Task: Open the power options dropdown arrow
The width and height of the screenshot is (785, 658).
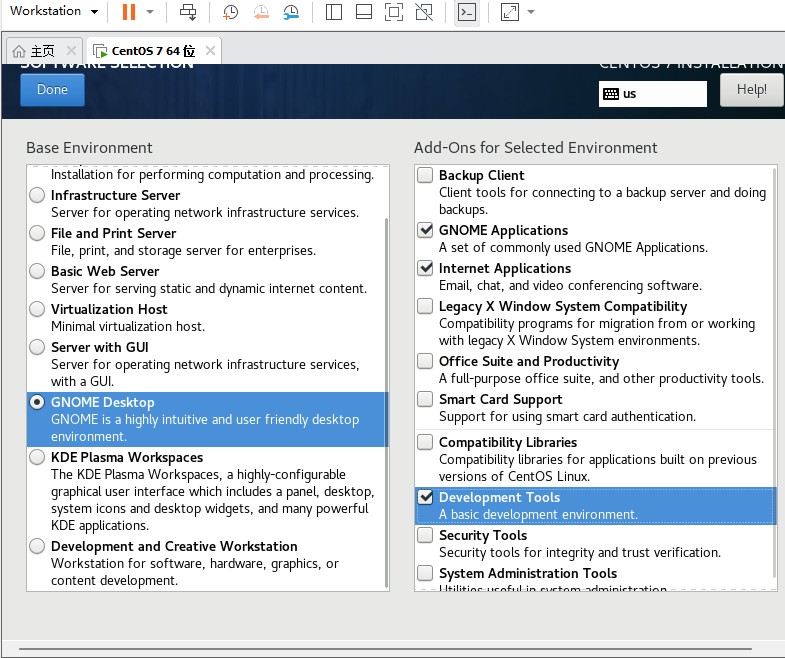Action: (150, 12)
